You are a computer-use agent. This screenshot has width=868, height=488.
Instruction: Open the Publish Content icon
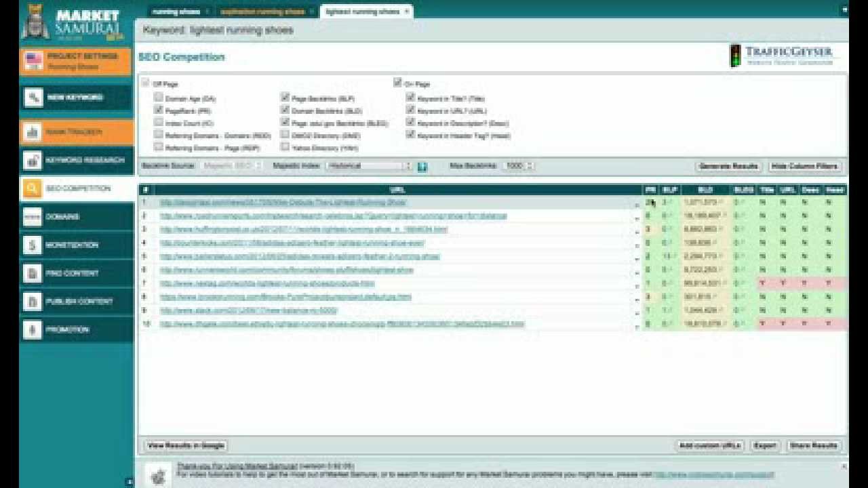33,302
